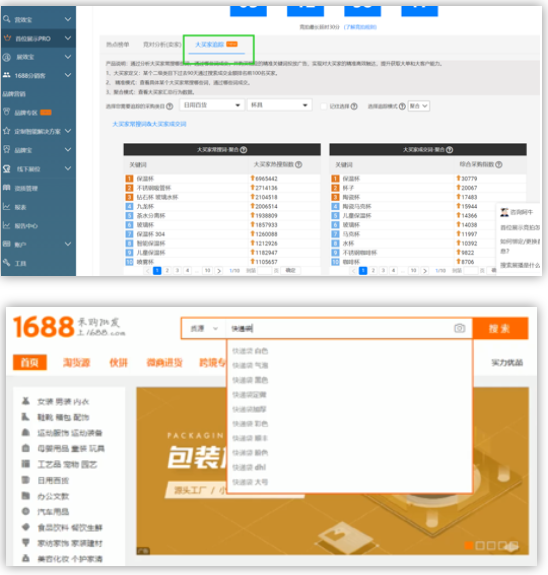Click the second carousel indicator square
The height and width of the screenshot is (575, 548).
click(479, 545)
